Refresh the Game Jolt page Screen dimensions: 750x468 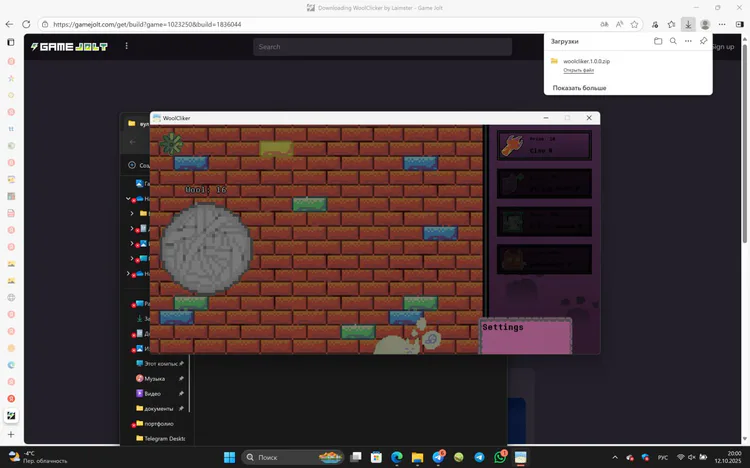point(26,24)
